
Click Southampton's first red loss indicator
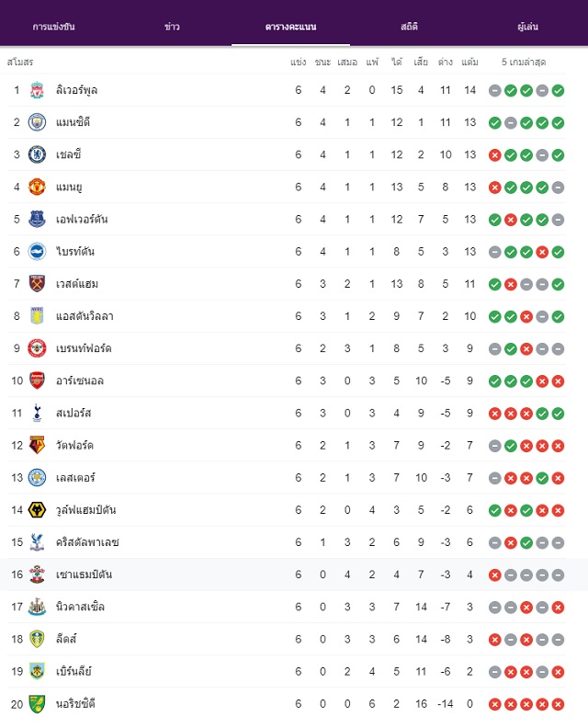tap(494, 575)
